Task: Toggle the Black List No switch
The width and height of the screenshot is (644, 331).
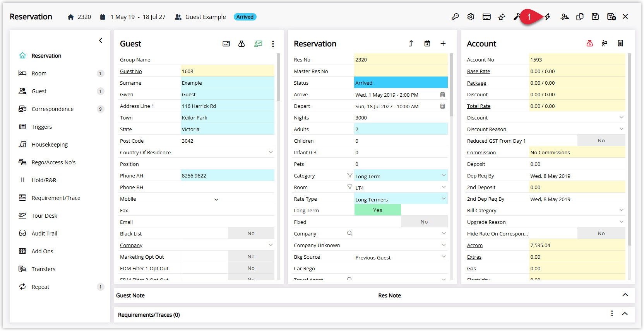Action: pyautogui.click(x=251, y=234)
